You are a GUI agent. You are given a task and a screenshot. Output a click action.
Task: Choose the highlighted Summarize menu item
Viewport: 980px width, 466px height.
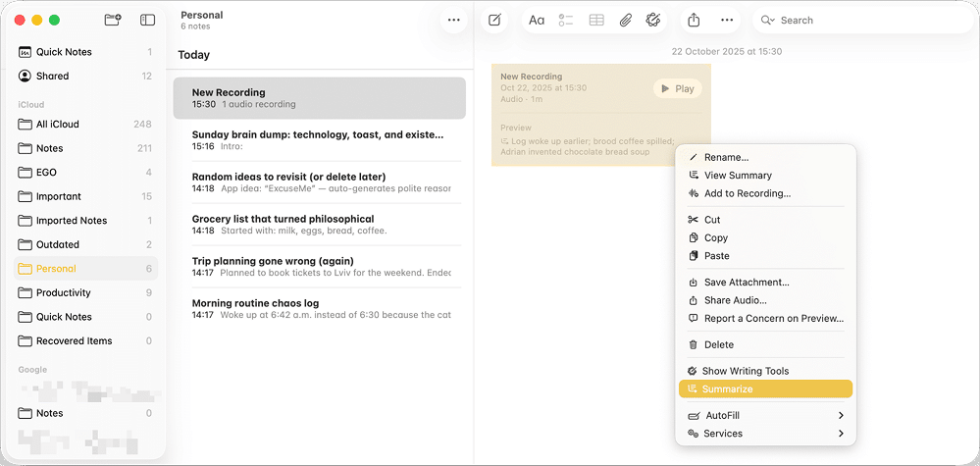click(x=765, y=389)
